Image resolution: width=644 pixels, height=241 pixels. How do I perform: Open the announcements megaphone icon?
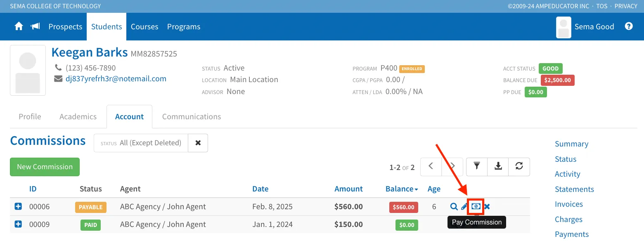tap(36, 26)
